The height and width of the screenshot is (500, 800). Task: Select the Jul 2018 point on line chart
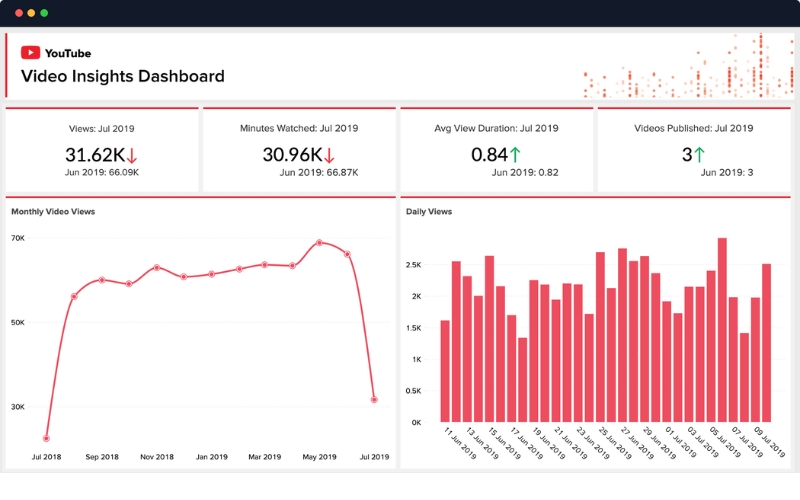point(47,438)
